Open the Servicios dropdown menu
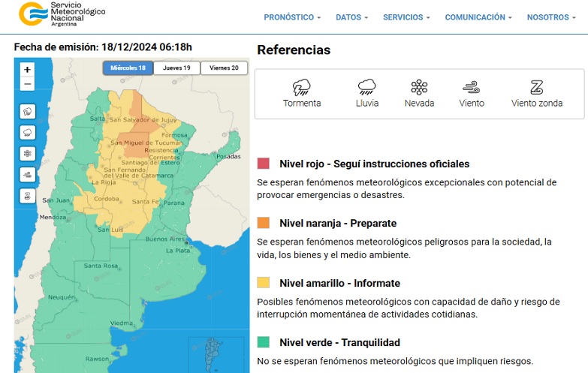 [406, 17]
